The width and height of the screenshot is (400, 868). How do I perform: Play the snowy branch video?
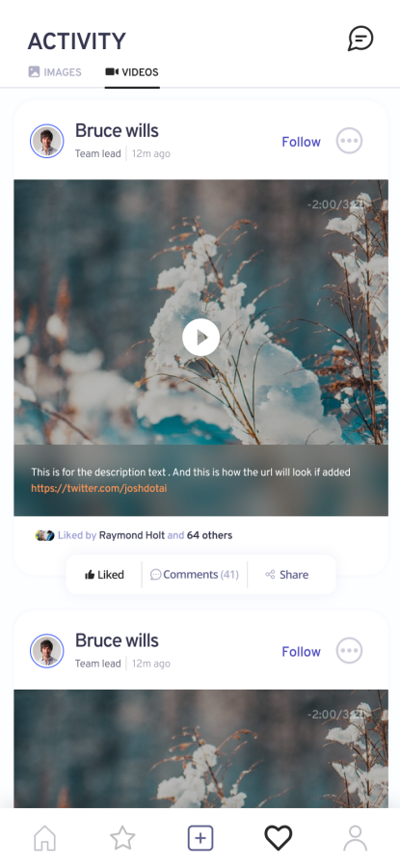(200, 338)
